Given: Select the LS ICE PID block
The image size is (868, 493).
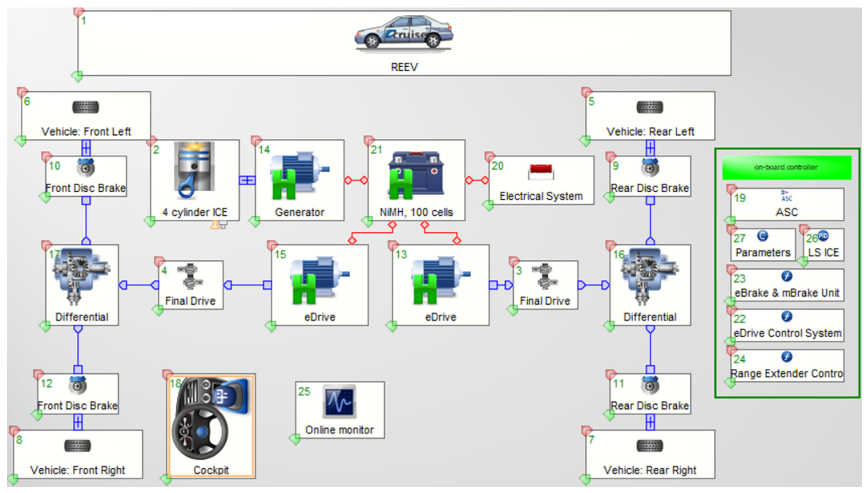Looking at the screenshot, I should pyautogui.click(x=823, y=245).
